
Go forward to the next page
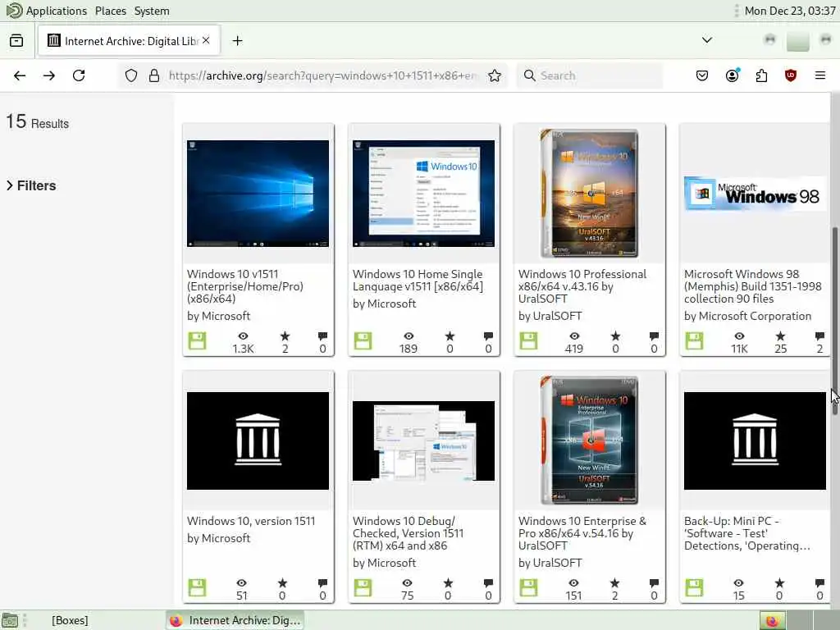pos(48,75)
